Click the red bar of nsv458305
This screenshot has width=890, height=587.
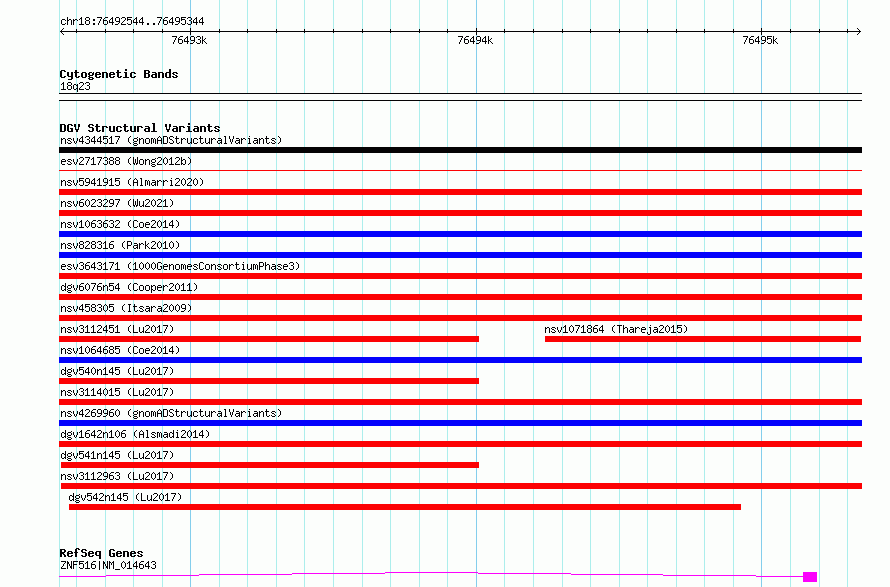(460, 318)
